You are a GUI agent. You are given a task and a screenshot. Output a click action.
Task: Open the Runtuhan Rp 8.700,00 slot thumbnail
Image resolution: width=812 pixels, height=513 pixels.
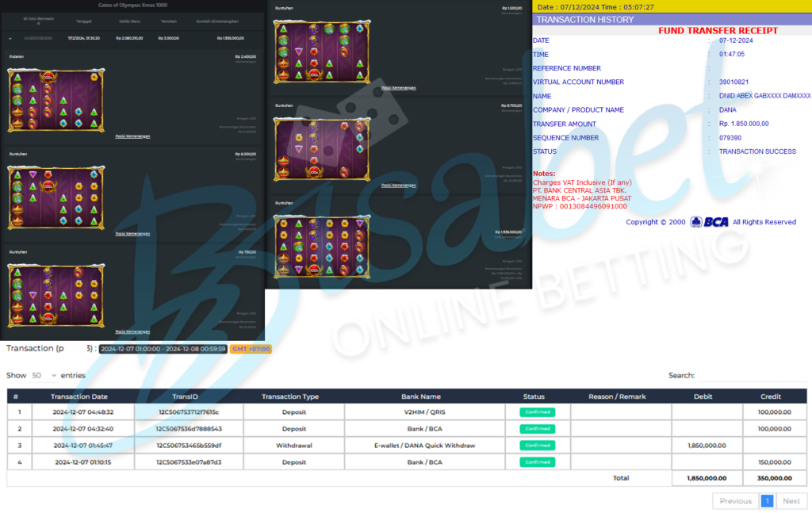[x=322, y=149]
